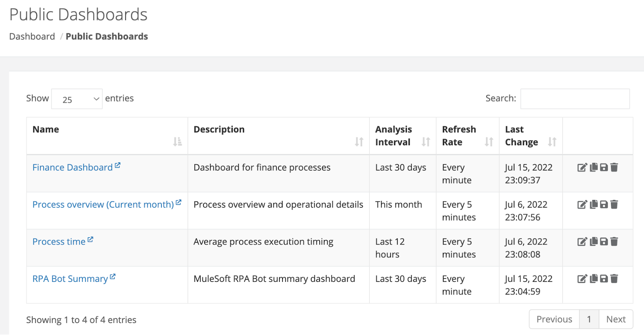Select page 1 in pagination
Image resolution: width=644 pixels, height=335 pixels.
[589, 319]
